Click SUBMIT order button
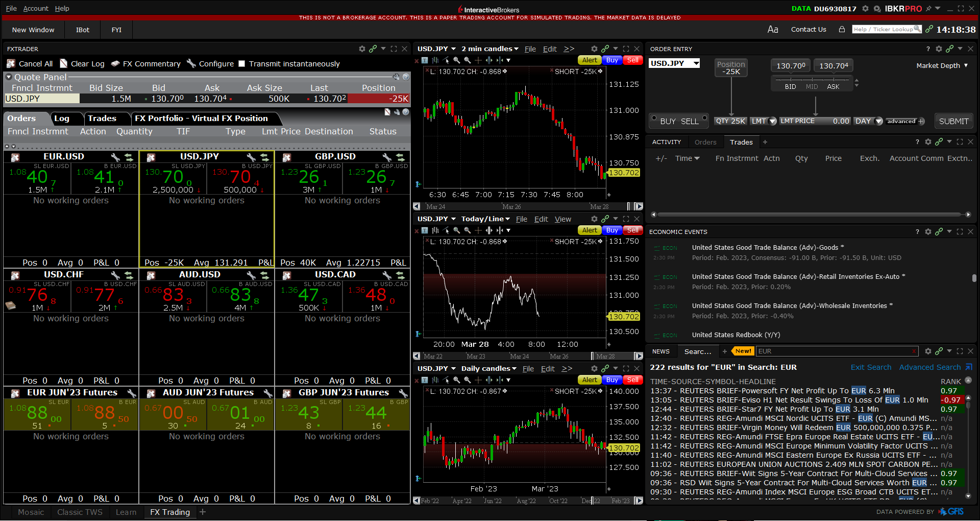This screenshot has width=980, height=521. tap(953, 122)
